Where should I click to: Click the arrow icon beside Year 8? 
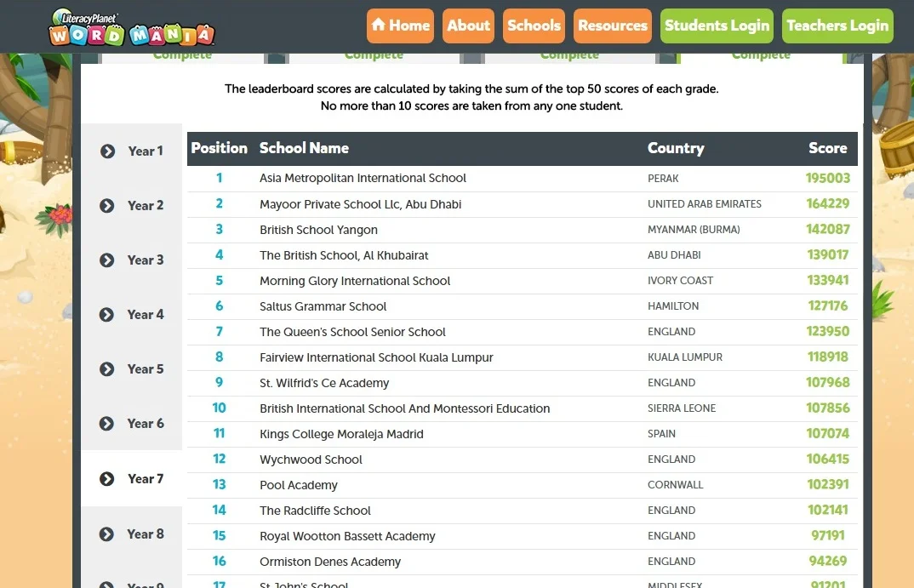pyautogui.click(x=106, y=534)
